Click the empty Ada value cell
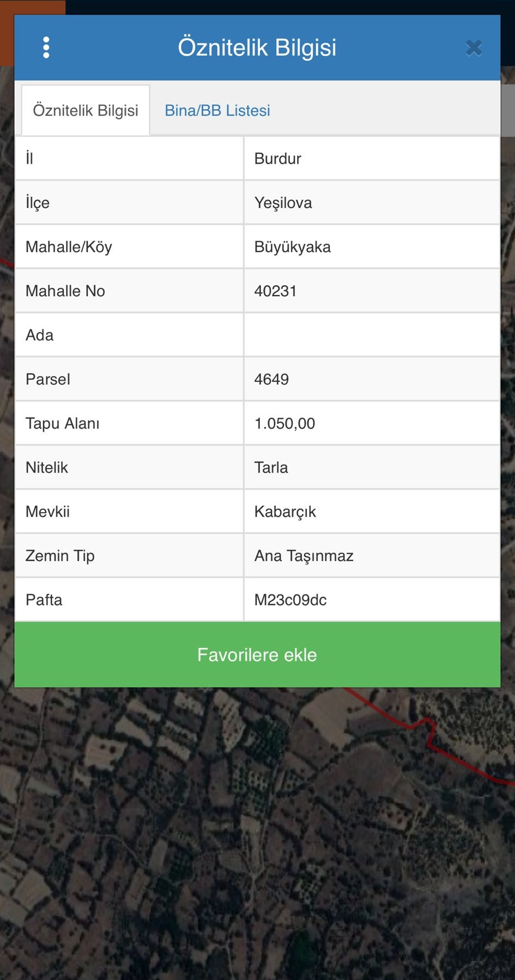 pos(372,335)
